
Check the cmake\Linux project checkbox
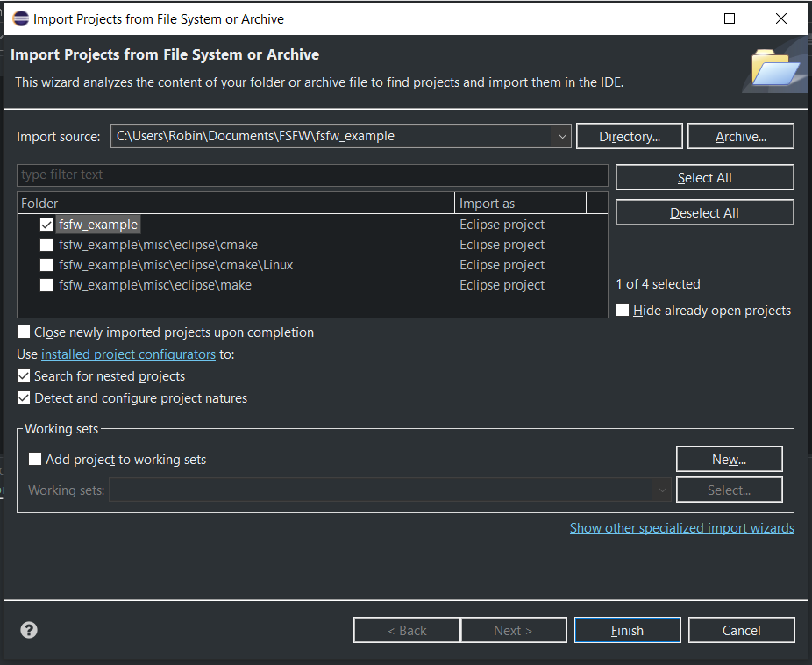pos(46,265)
